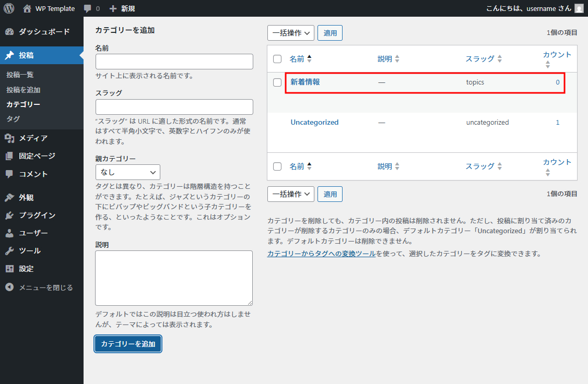Open カテゴリーからタグへの変換ツール link
The width and height of the screenshot is (588, 384).
(x=321, y=254)
